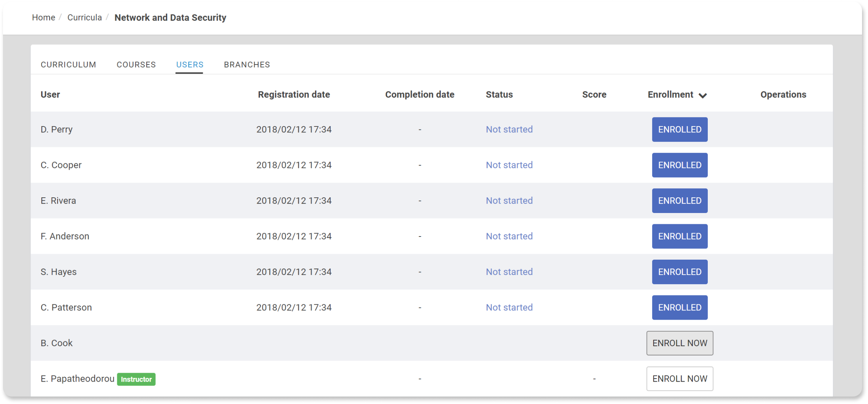
Task: Select the user name E. Papatheodorou
Action: pyautogui.click(x=77, y=379)
